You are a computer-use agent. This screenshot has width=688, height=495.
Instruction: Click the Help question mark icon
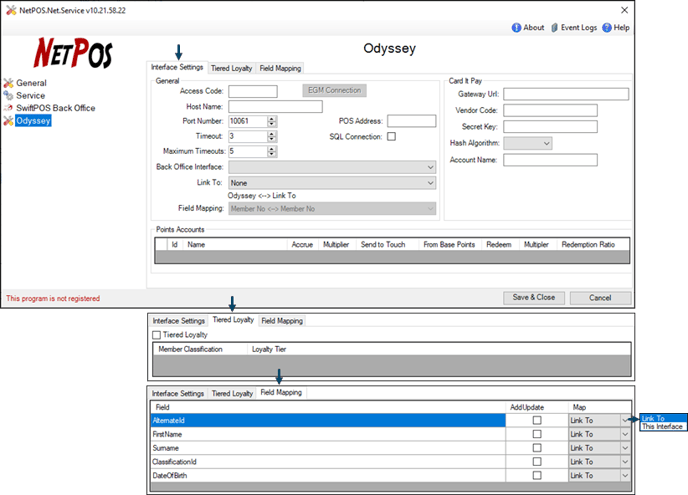coord(607,28)
